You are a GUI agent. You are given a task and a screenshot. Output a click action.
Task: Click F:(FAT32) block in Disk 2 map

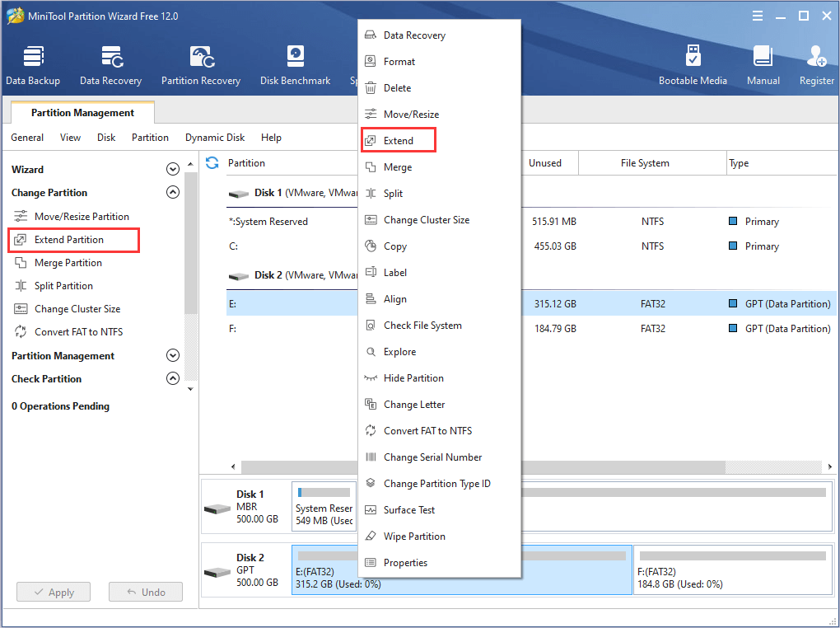(x=732, y=570)
